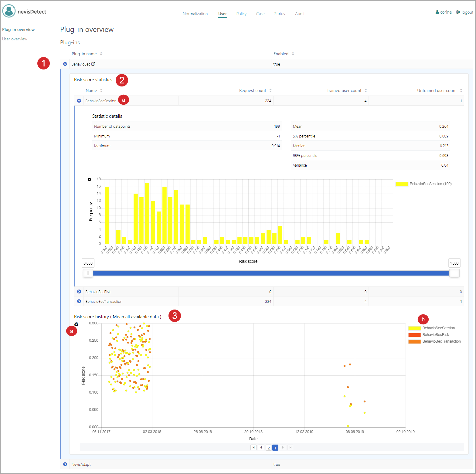This screenshot has width=476, height=474.
Task: Click the logout link
Action: click(x=467, y=12)
